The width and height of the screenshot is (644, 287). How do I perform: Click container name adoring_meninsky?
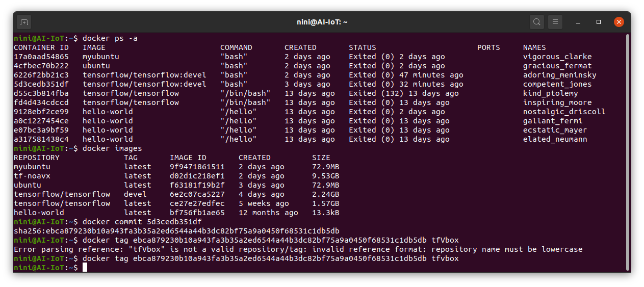560,75
